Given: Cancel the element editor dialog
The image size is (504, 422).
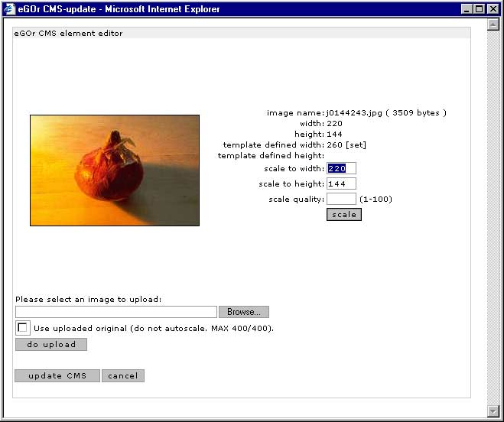Looking at the screenshot, I should (123, 376).
